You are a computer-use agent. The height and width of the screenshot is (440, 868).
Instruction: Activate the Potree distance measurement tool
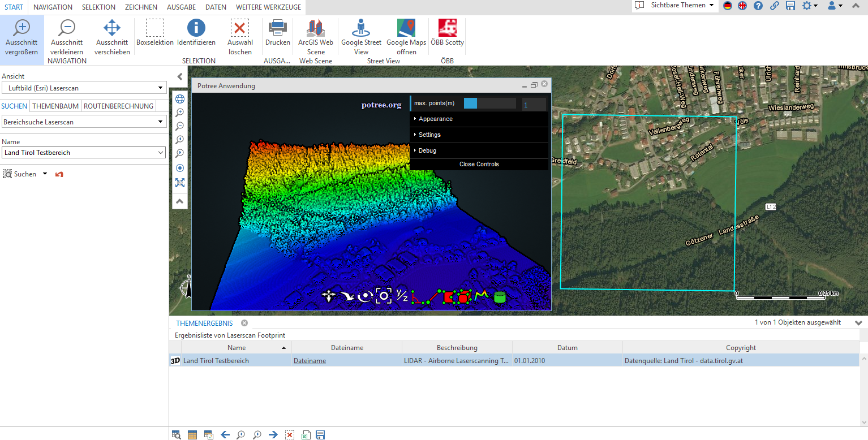pyautogui.click(x=432, y=295)
